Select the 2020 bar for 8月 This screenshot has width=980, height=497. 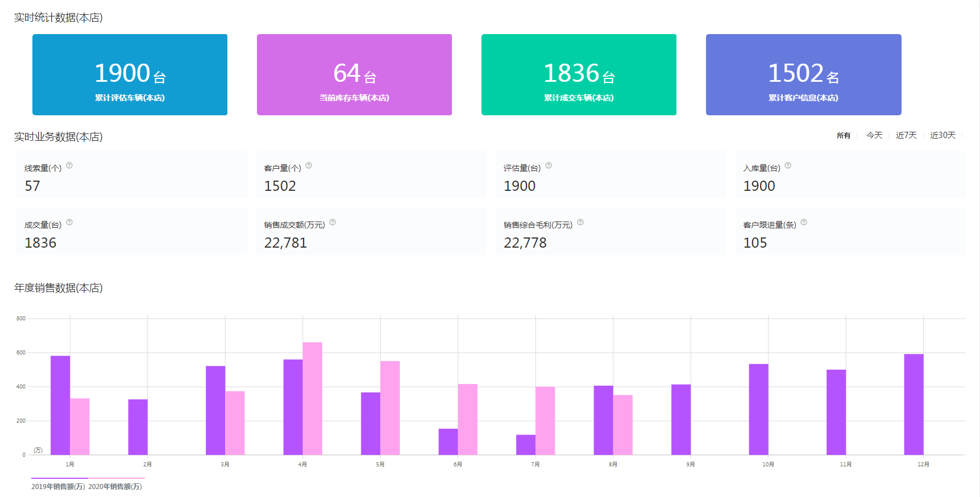[623, 425]
